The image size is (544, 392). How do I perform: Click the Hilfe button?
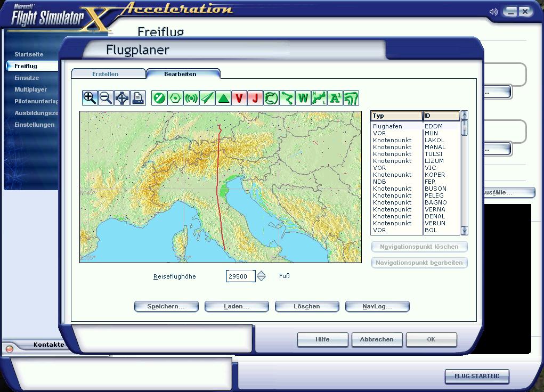323,340
